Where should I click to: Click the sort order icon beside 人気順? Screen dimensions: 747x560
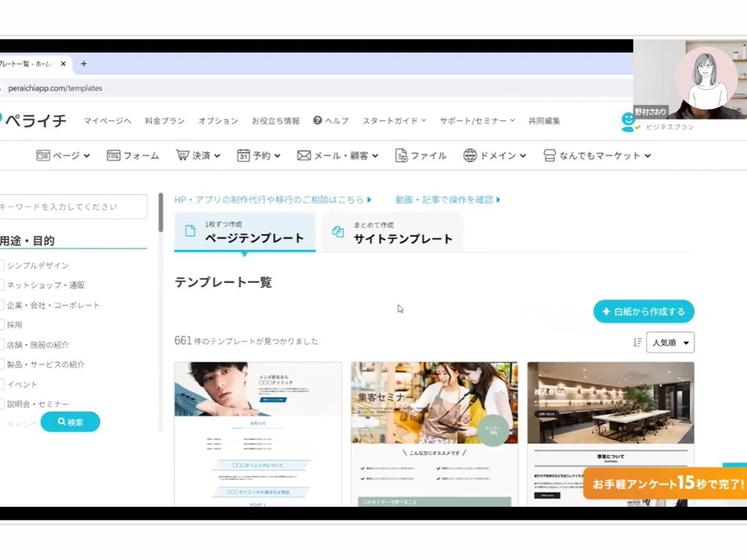point(637,343)
